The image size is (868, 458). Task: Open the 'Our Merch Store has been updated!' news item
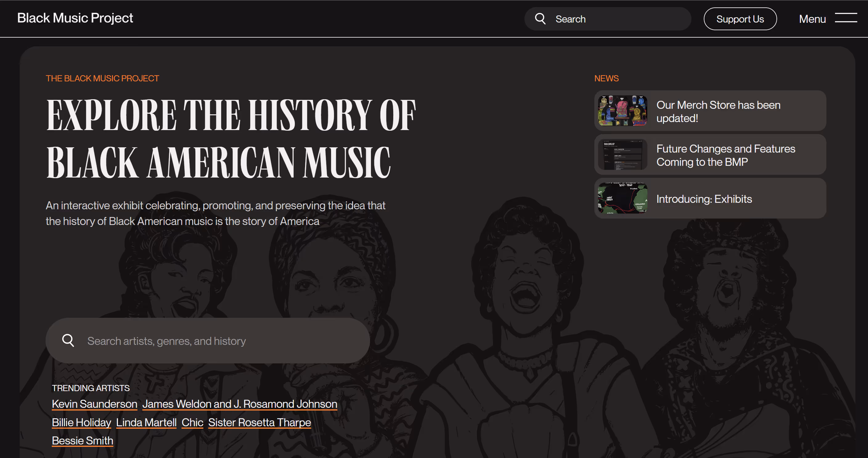click(x=718, y=111)
